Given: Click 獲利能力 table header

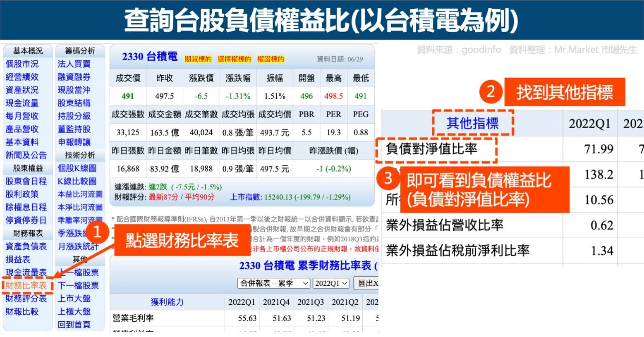Looking at the screenshot, I should [x=167, y=302].
